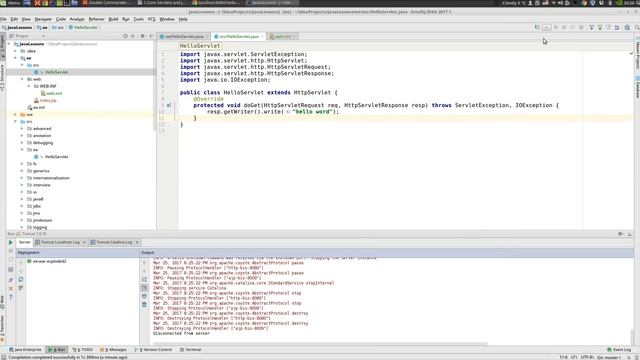Image resolution: width=640 pixels, height=360 pixels.
Task: Open the Edit menu
Action: click(14, 19)
